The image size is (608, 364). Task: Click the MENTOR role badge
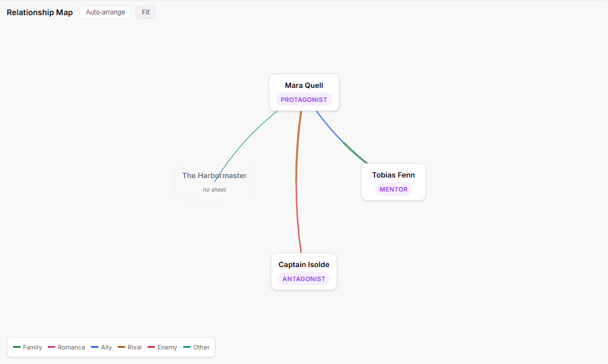tap(393, 189)
